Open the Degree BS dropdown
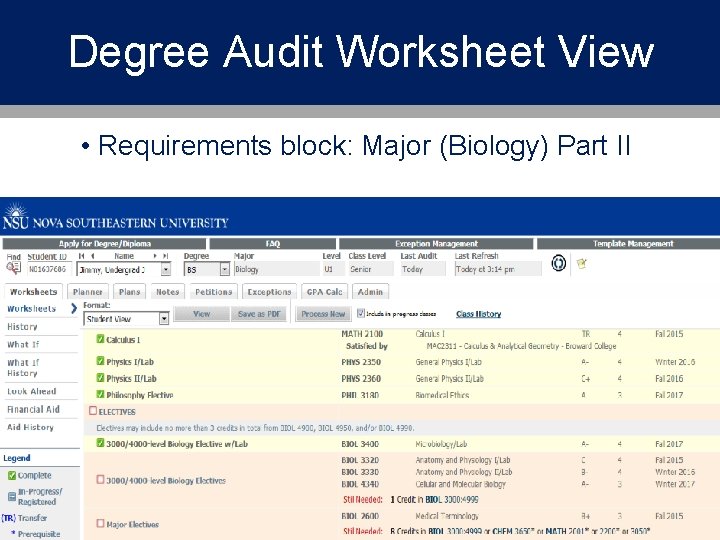Screen dimensions: 720x540 [225, 269]
